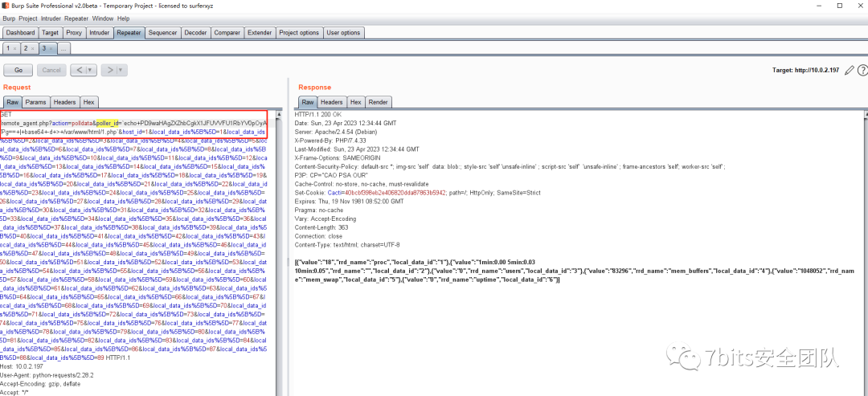Switch to the Extender tab
The image size is (868, 396).
(x=260, y=33)
